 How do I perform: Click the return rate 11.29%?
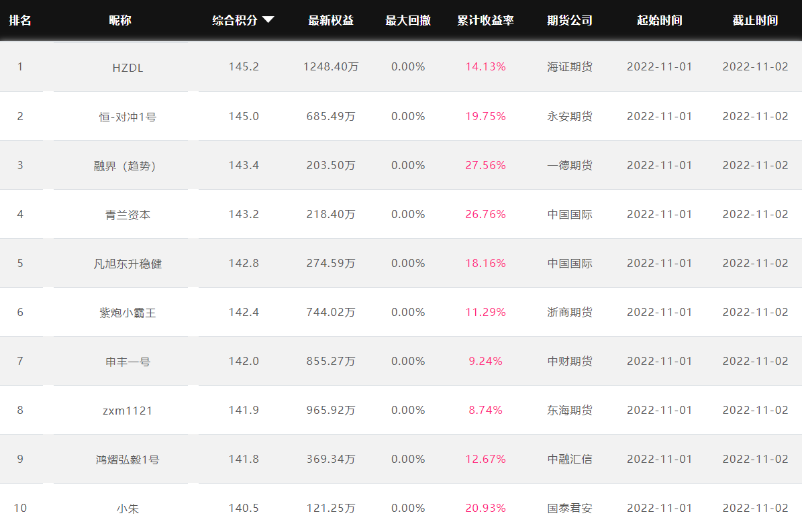[x=485, y=312]
